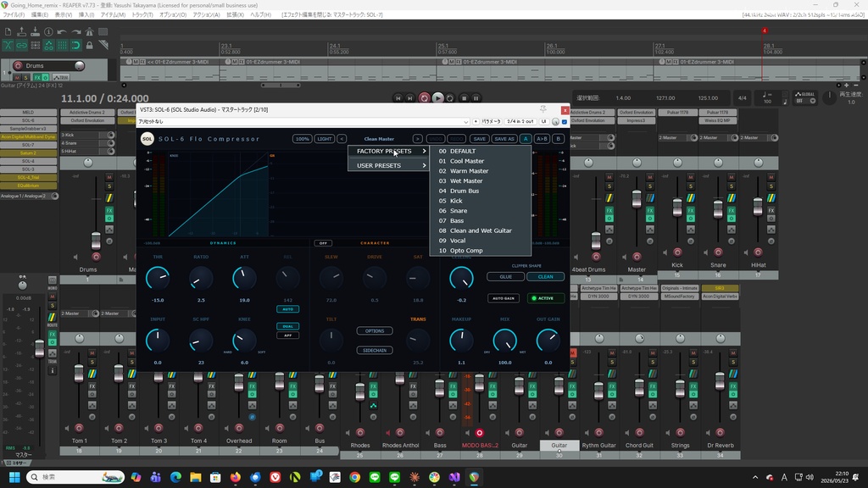
Task: Toggle the AUTO release button
Action: tap(288, 309)
